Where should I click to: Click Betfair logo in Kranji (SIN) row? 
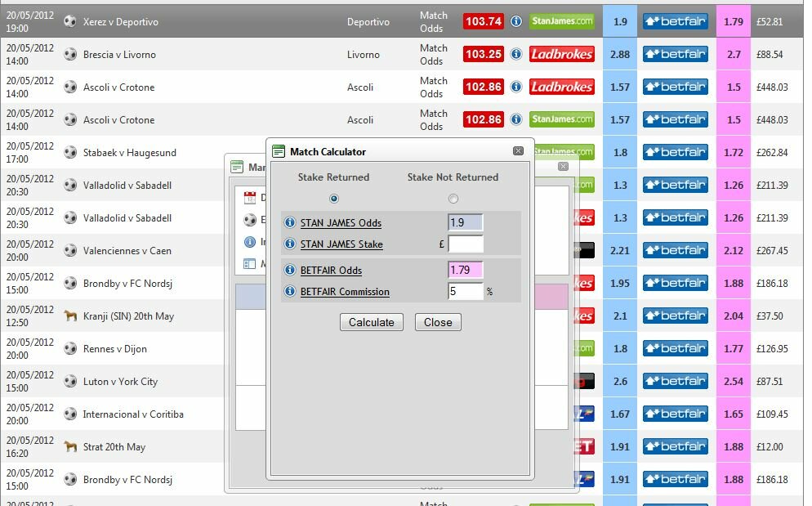point(676,316)
